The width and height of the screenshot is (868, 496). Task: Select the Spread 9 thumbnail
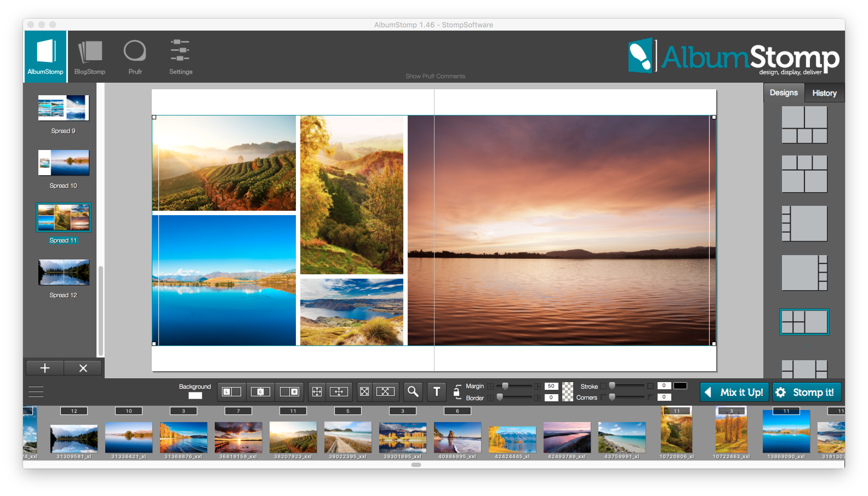[x=64, y=108]
